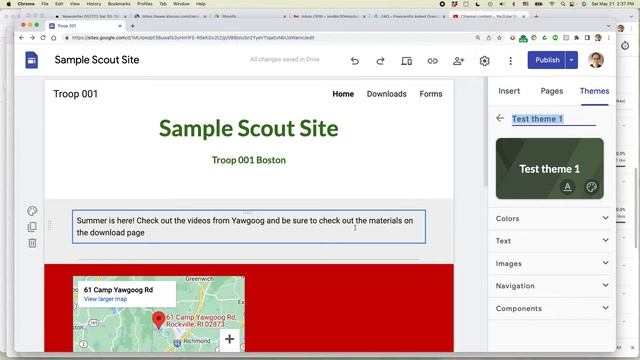Open the Bookmarks menu

point(119,4)
